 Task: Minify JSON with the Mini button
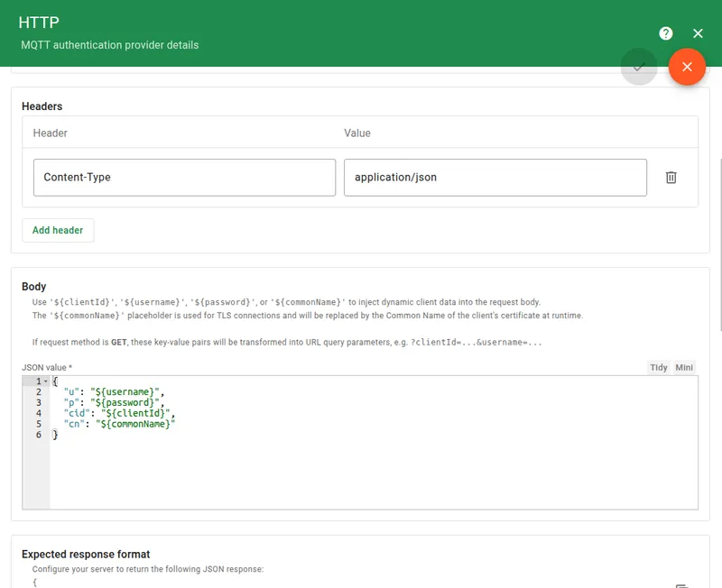click(x=684, y=367)
